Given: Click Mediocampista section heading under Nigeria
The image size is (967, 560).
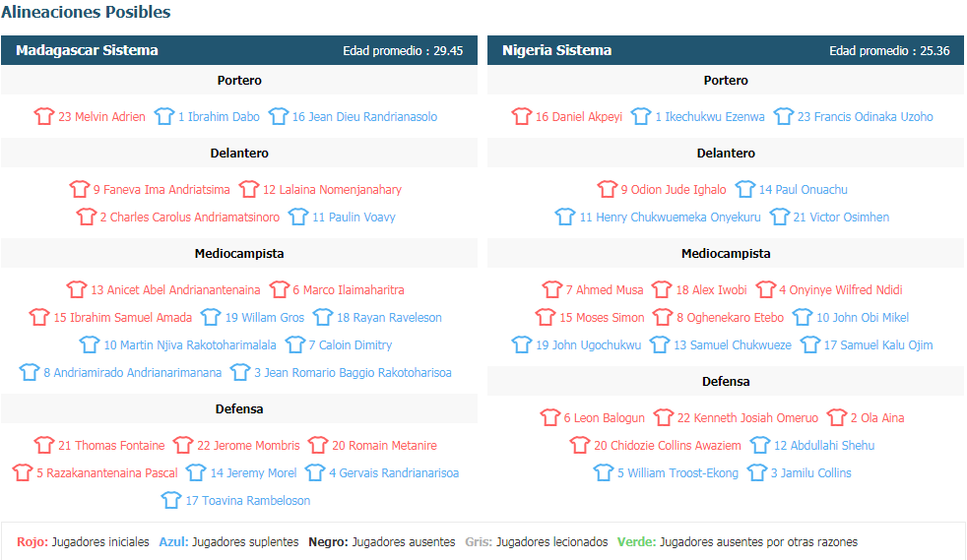Looking at the screenshot, I should click(726, 253).
